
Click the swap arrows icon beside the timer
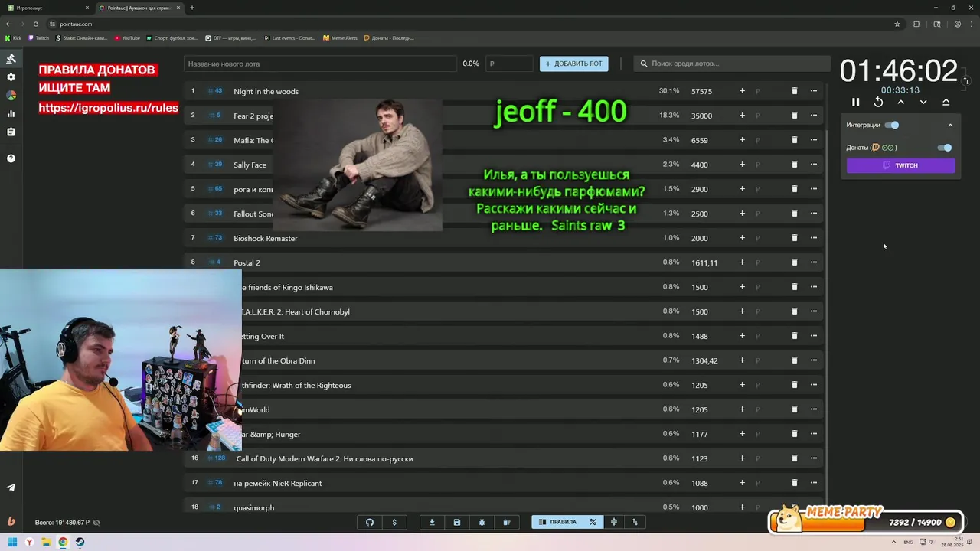[x=966, y=80]
